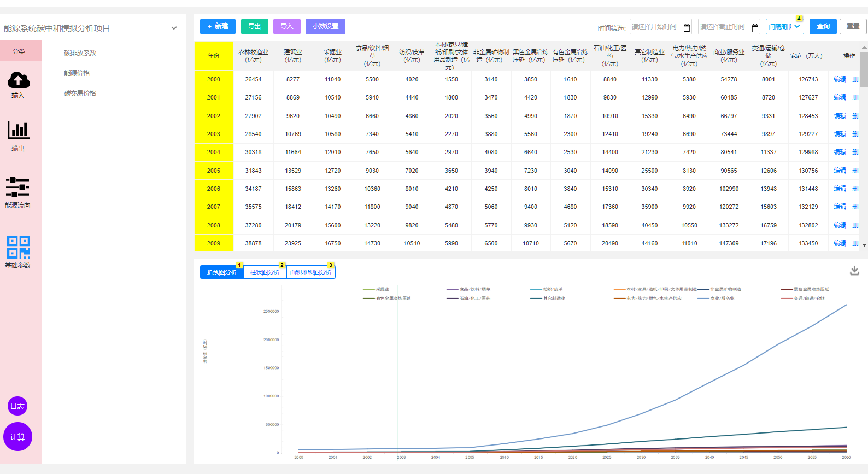
Task: Select cell value 147309
Action: pyautogui.click(x=729, y=243)
